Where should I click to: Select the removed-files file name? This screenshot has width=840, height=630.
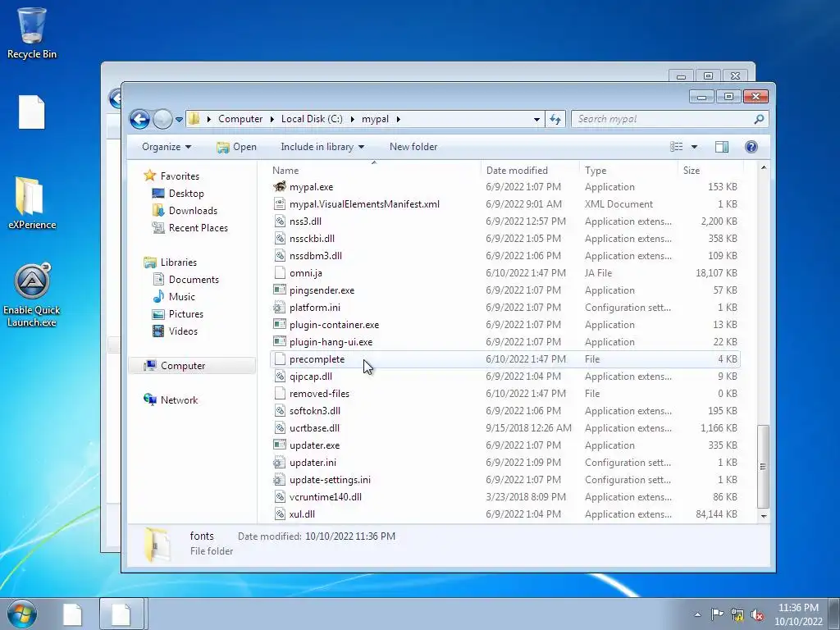tap(319, 393)
